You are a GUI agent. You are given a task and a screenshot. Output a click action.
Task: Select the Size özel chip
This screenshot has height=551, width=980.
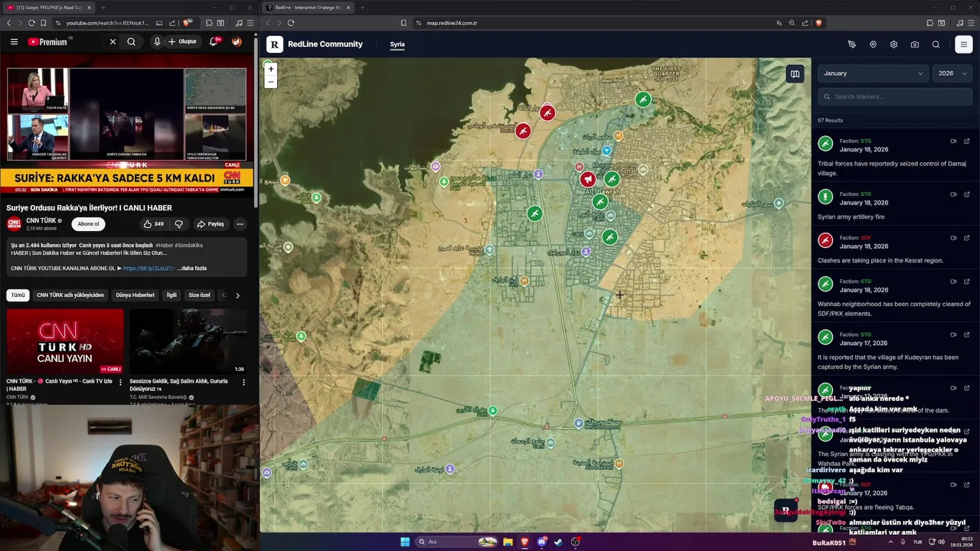pos(199,295)
